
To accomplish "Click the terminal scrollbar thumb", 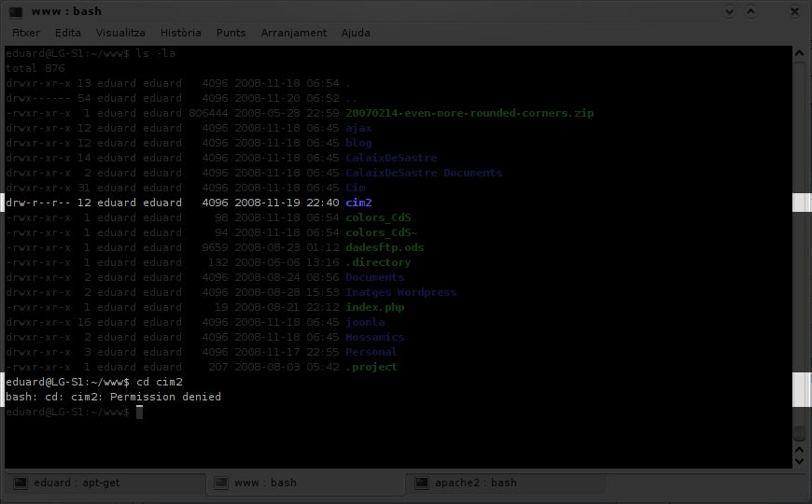I will tap(799, 434).
